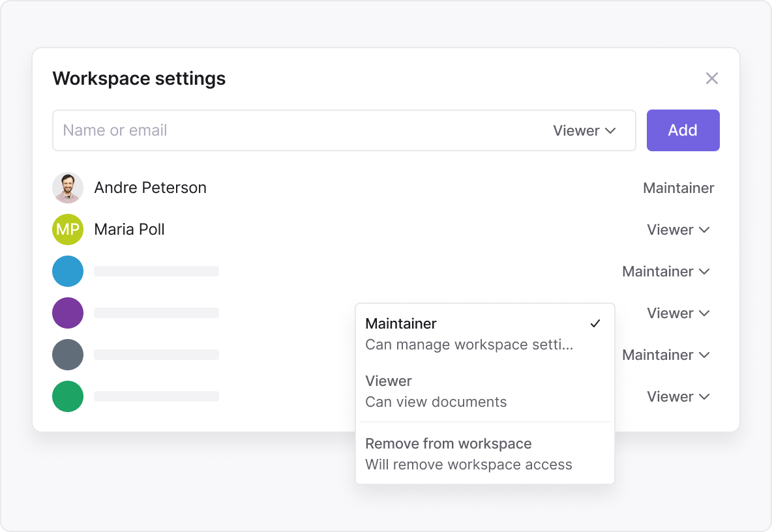
Task: Click Andre Peterson's profile photo
Action: (x=68, y=188)
